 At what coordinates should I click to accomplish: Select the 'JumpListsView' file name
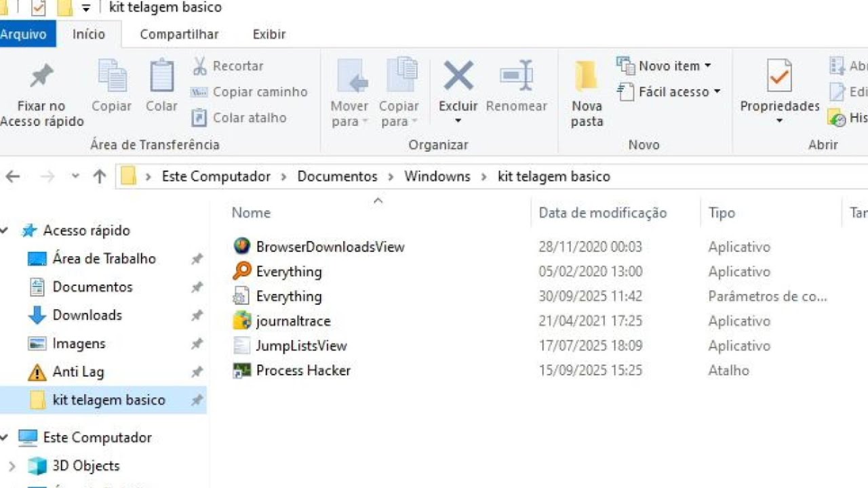pyautogui.click(x=301, y=346)
